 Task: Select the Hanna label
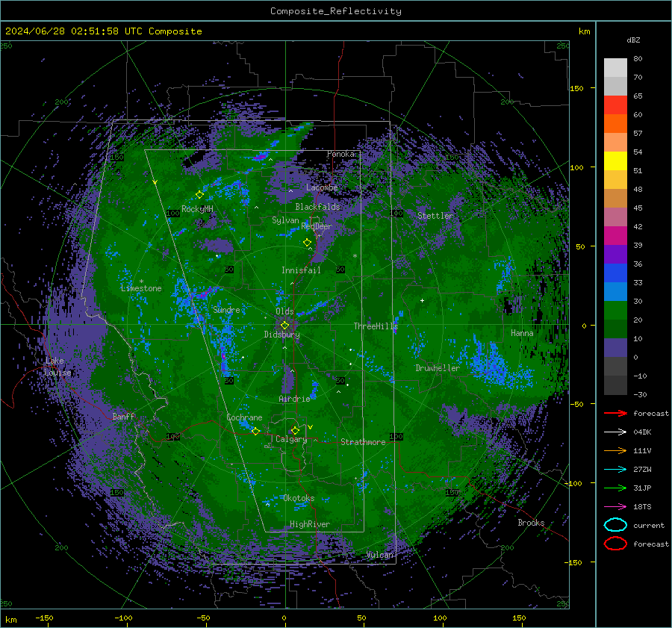pos(522,333)
